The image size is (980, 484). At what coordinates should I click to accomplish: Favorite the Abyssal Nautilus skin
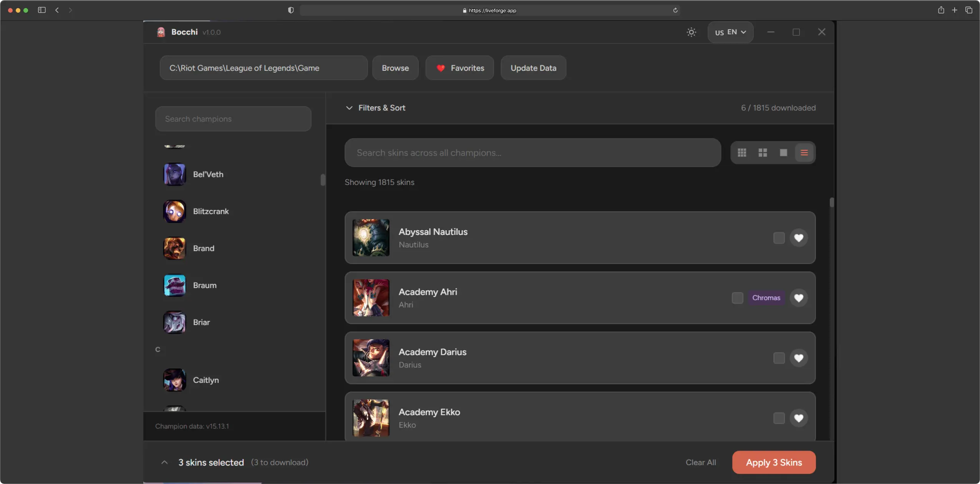(x=798, y=238)
